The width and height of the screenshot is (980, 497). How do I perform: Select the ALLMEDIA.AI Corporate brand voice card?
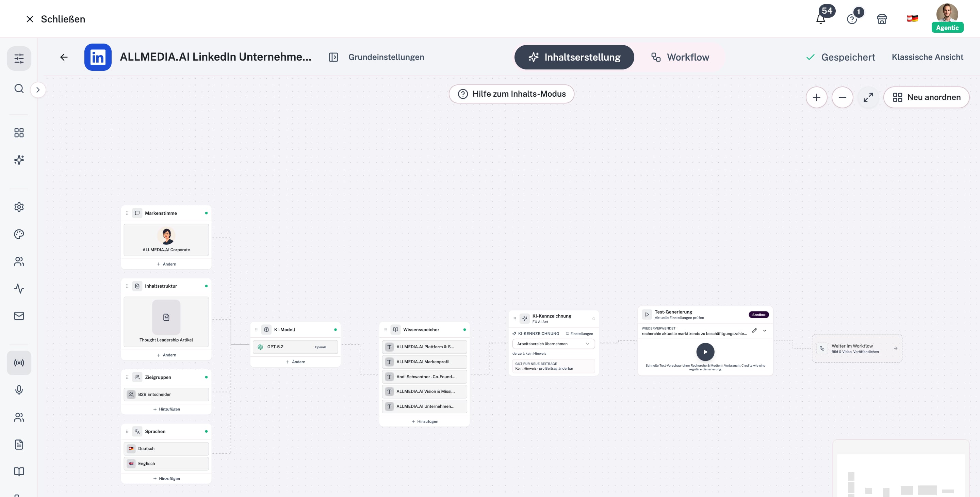point(166,240)
